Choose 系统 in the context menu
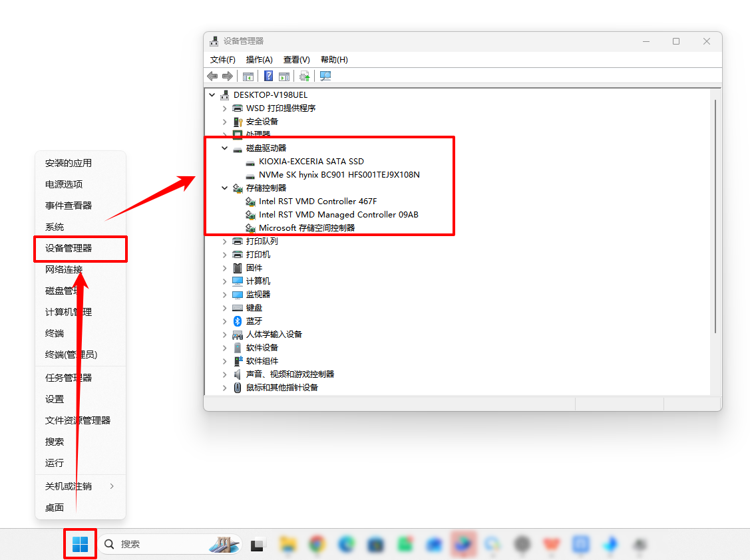 click(x=81, y=227)
